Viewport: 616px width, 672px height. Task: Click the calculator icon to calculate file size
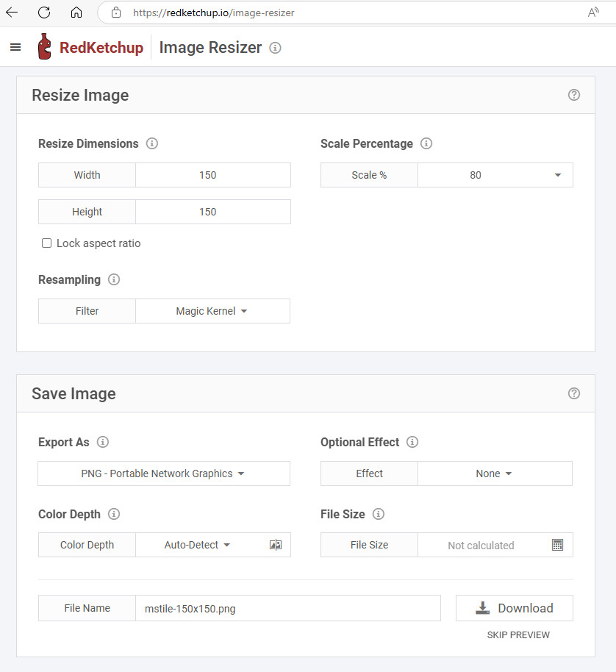(x=557, y=545)
